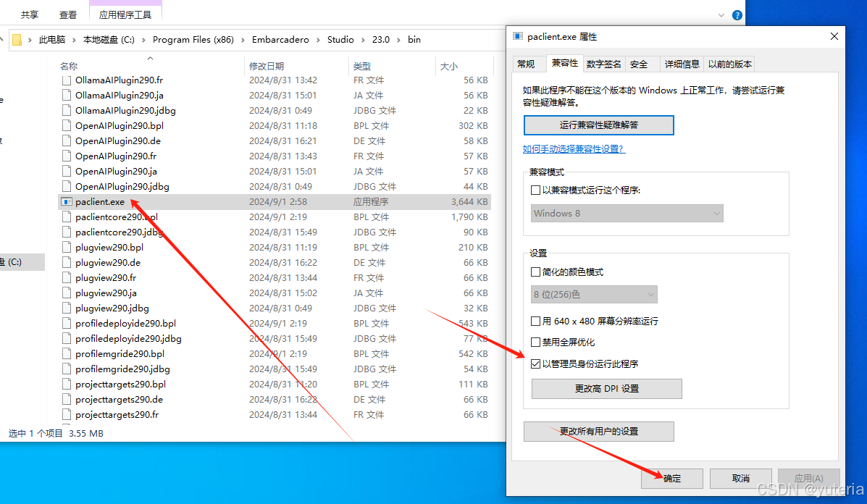
Task: Click the file icon of OllamaAIPlugin290.fr
Action: [67, 80]
